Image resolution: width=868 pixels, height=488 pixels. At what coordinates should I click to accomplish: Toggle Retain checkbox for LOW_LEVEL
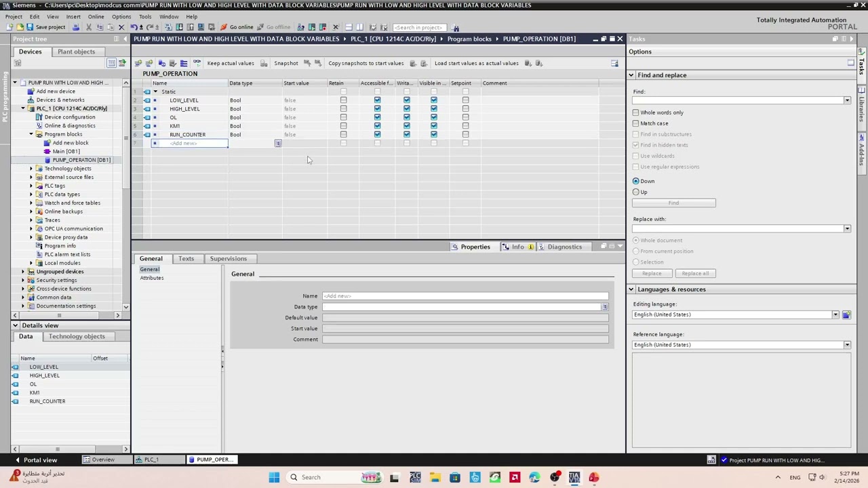pos(343,100)
